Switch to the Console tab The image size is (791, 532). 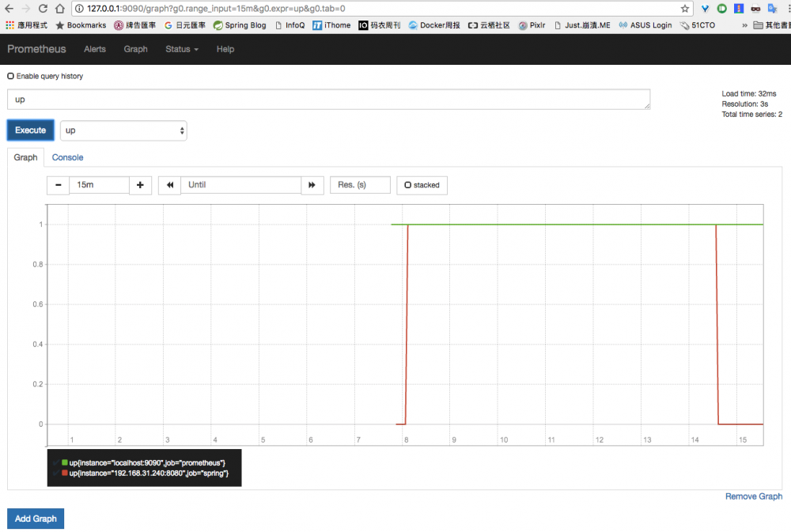(67, 157)
